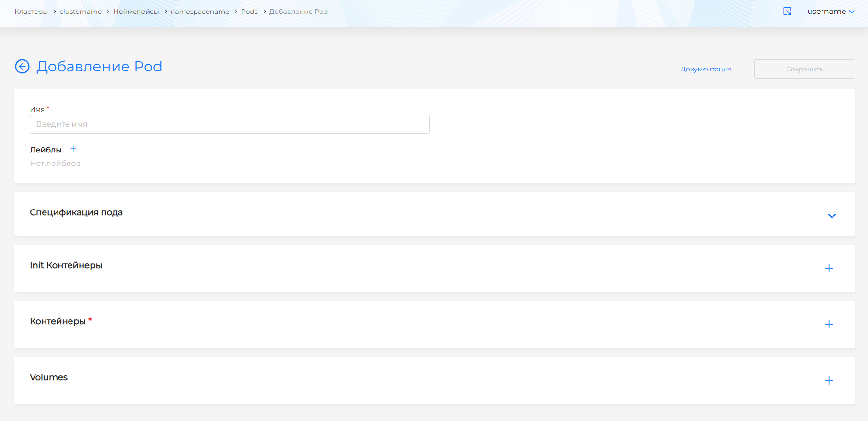Expand the Спецификация пода section chevron
This screenshot has width=868, height=421.
click(x=832, y=216)
